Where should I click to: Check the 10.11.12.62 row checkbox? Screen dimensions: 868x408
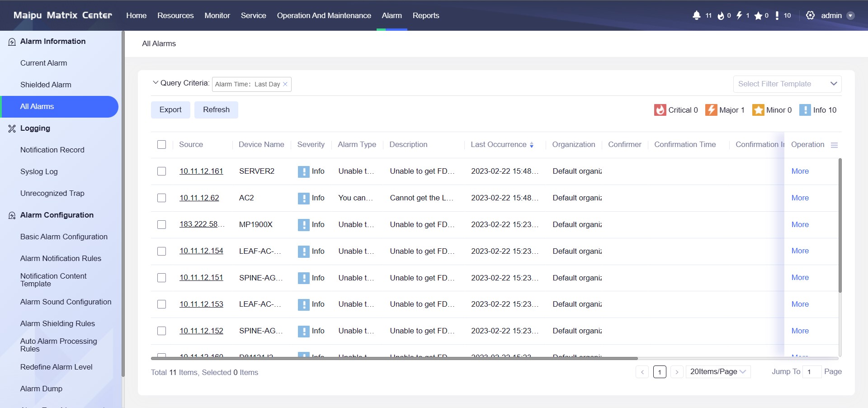click(x=161, y=198)
